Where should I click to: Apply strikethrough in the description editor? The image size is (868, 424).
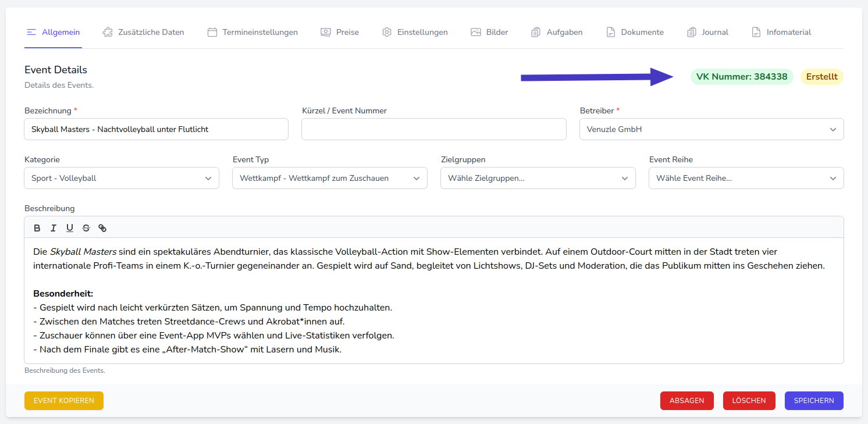click(86, 228)
